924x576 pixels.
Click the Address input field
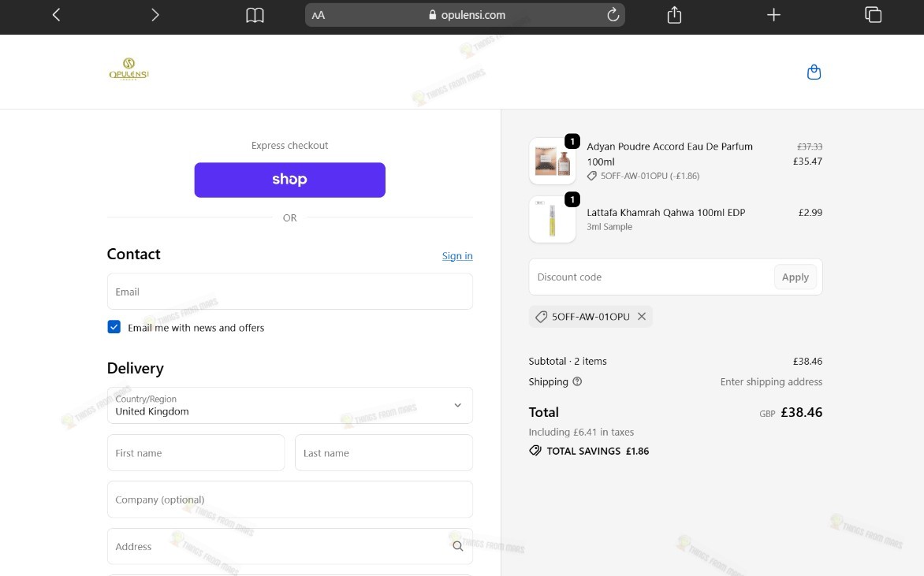coord(290,547)
